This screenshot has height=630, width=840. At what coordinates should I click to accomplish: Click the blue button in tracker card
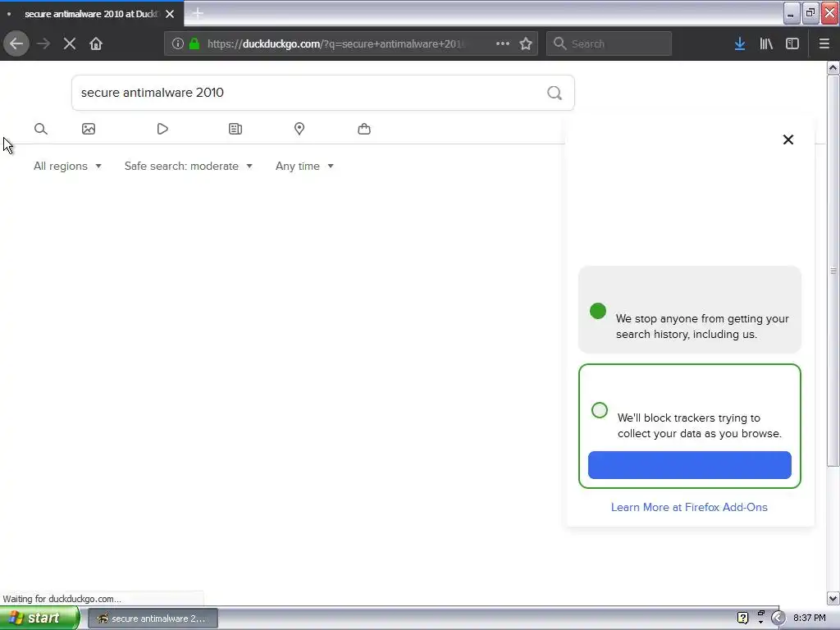click(x=689, y=465)
